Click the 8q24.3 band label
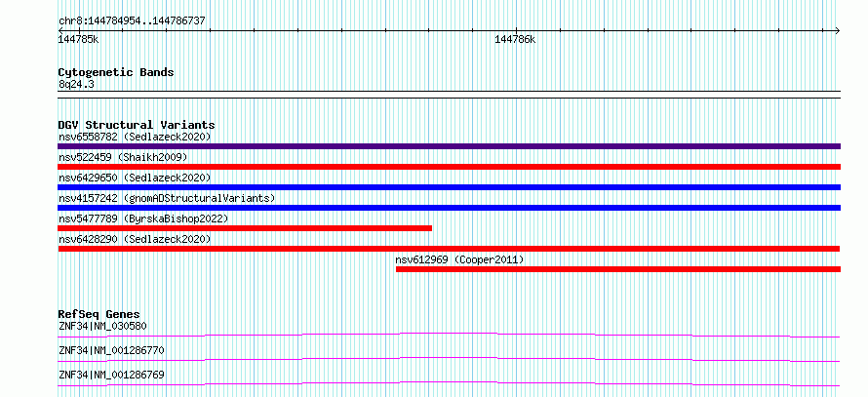The width and height of the screenshot is (868, 397). click(x=74, y=84)
